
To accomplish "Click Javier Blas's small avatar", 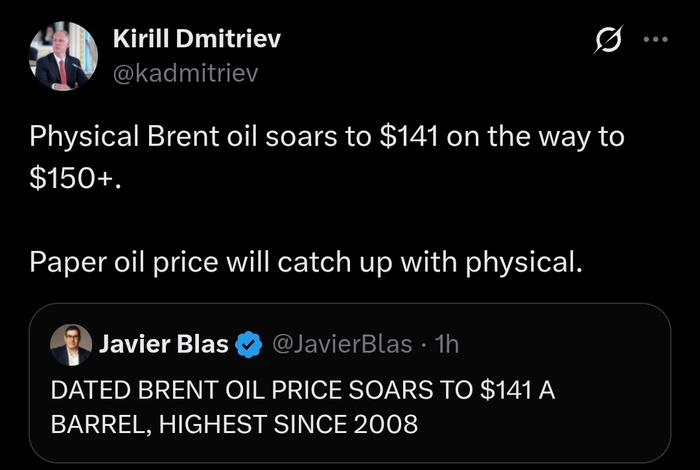I will [71, 345].
